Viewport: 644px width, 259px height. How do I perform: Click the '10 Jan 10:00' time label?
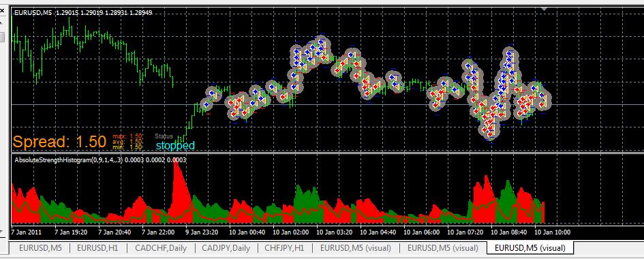click(x=553, y=232)
